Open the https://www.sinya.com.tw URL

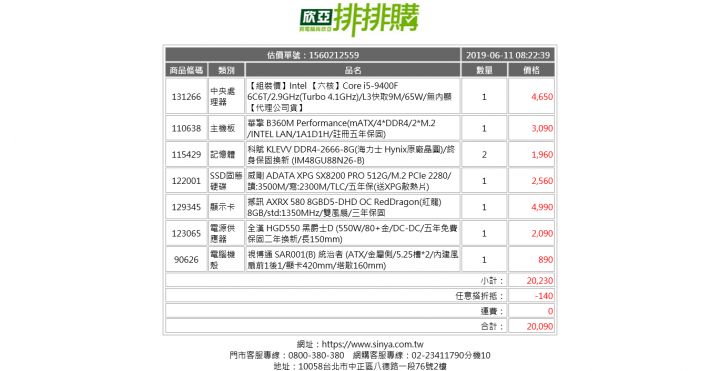[x=372, y=344]
